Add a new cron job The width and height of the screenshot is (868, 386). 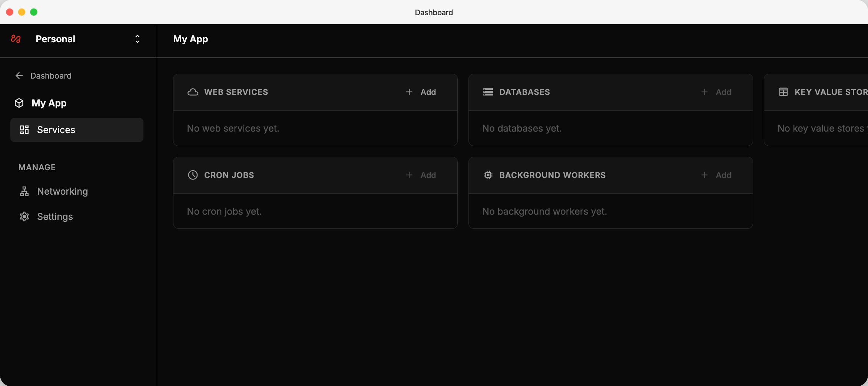pos(421,175)
